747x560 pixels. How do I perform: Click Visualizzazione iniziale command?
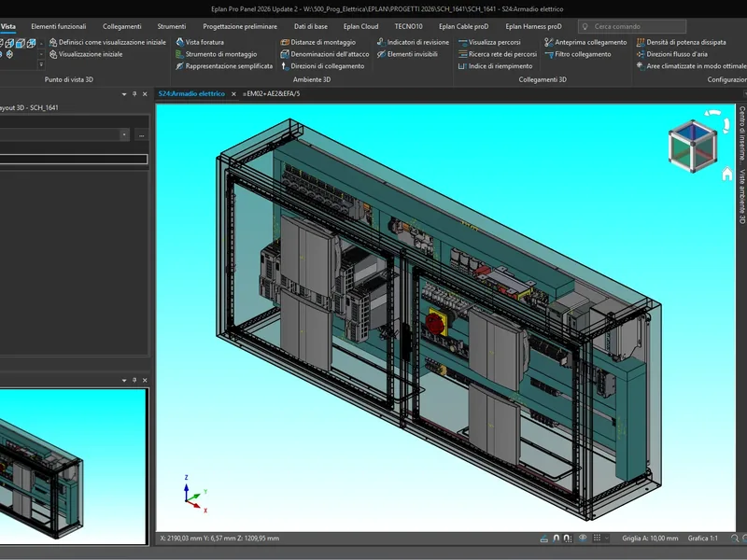pyautogui.click(x=86, y=54)
